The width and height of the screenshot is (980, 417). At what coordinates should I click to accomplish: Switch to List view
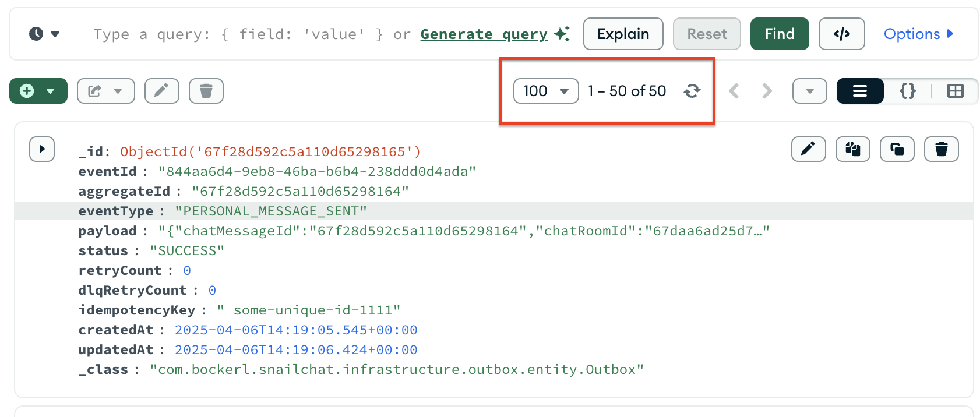pyautogui.click(x=859, y=91)
